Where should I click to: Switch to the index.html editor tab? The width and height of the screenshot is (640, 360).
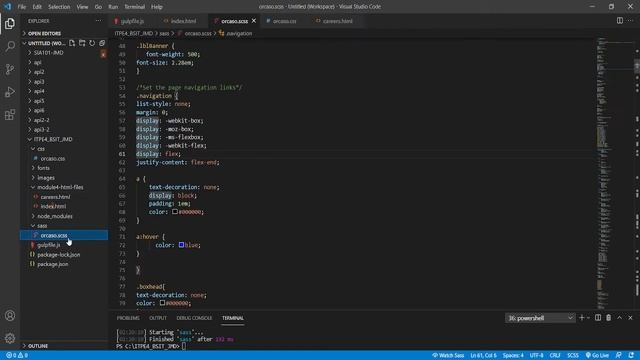183,21
